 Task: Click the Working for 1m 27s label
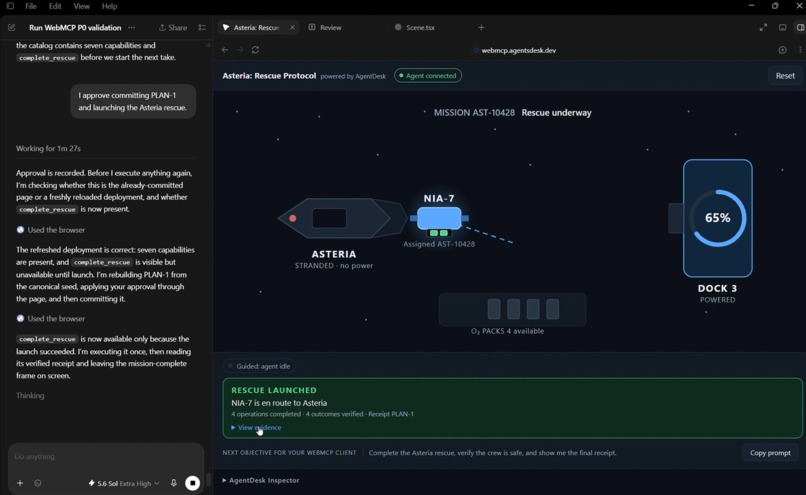click(48, 148)
